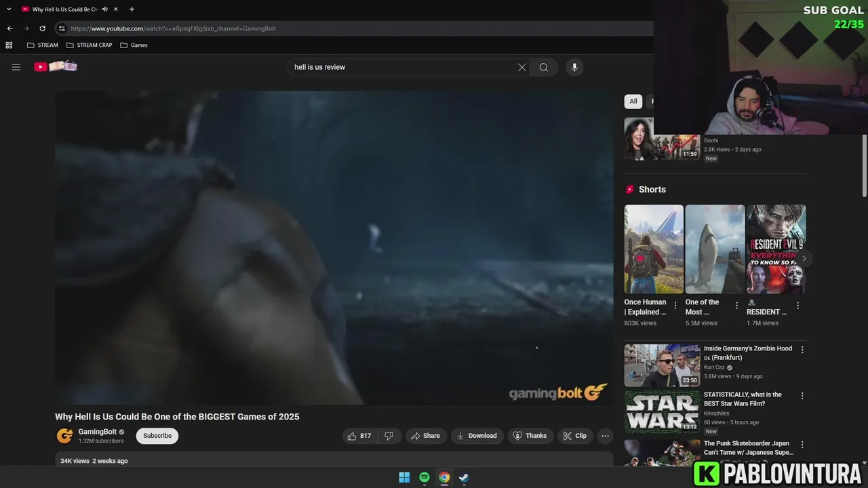
Task: Click the video title text
Action: pyautogui.click(x=177, y=417)
